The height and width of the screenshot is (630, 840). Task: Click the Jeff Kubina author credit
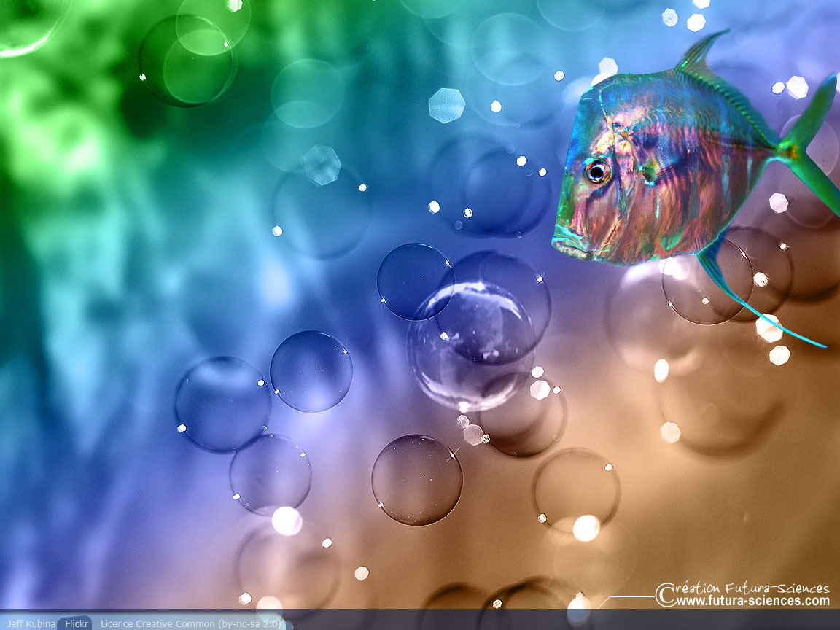pyautogui.click(x=31, y=623)
